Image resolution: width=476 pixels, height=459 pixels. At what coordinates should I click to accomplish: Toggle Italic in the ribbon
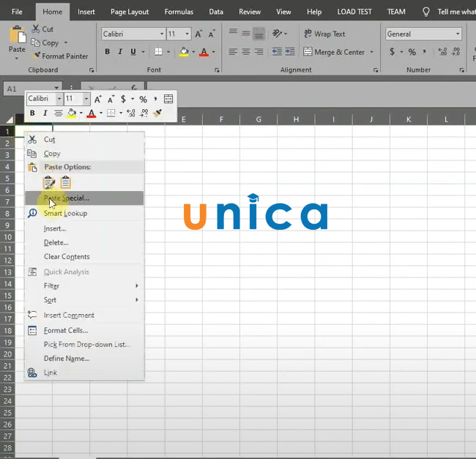point(120,51)
